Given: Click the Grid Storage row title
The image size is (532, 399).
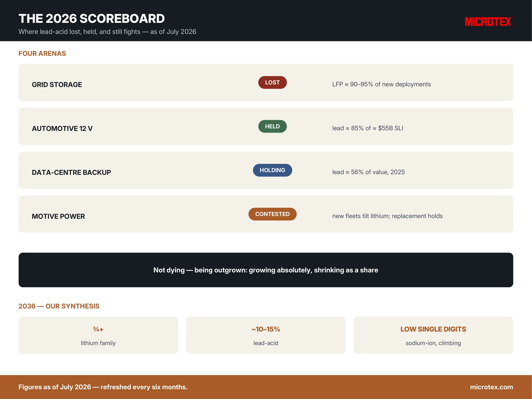Looking at the screenshot, I should tap(57, 85).
